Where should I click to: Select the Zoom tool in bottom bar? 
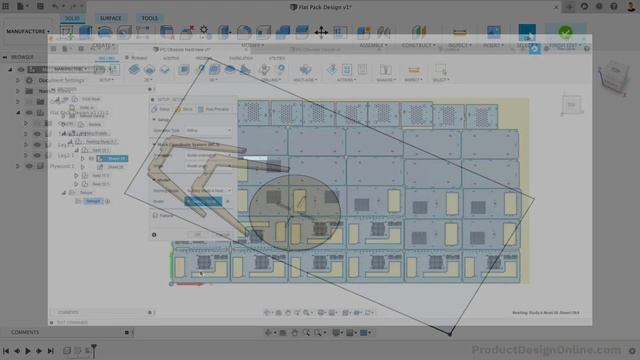[306, 333]
